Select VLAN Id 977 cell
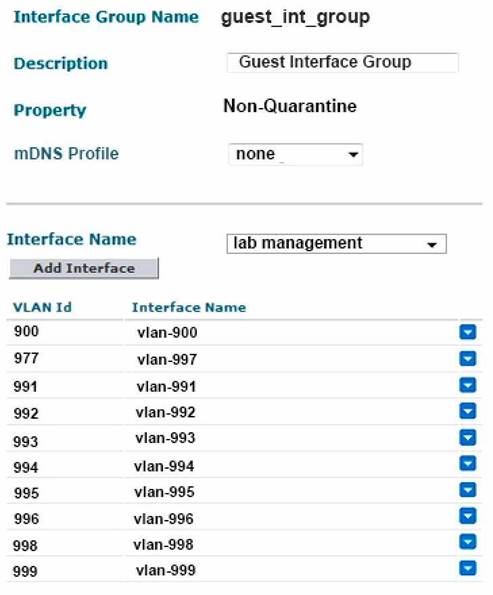 (x=26, y=358)
